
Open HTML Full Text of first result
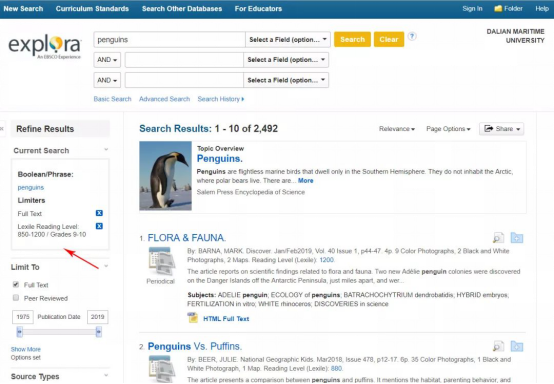[226, 319]
